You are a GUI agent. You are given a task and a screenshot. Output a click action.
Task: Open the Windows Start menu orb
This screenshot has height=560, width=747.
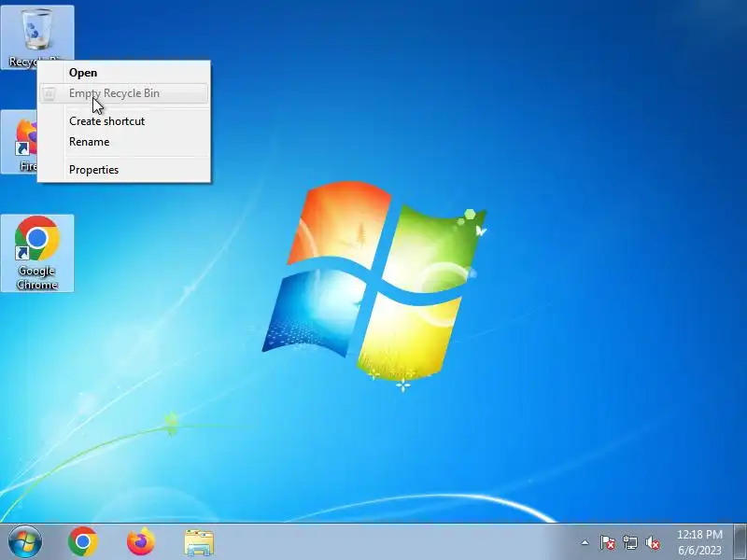click(x=25, y=541)
